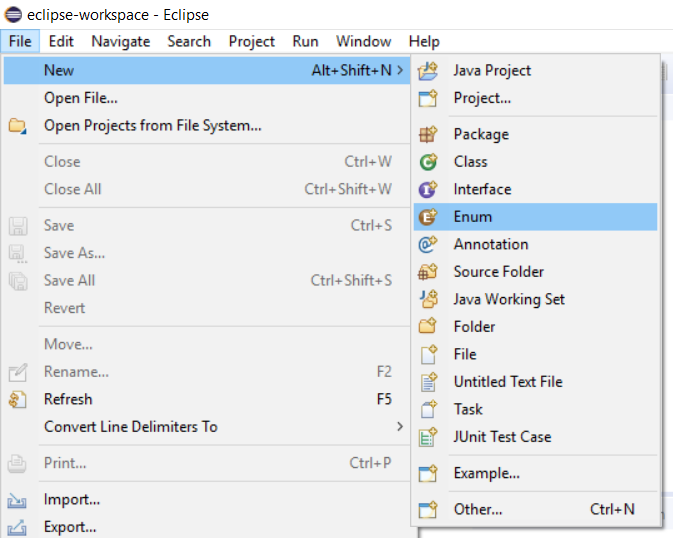
Task: Select Example... entry
Action: [536, 473]
